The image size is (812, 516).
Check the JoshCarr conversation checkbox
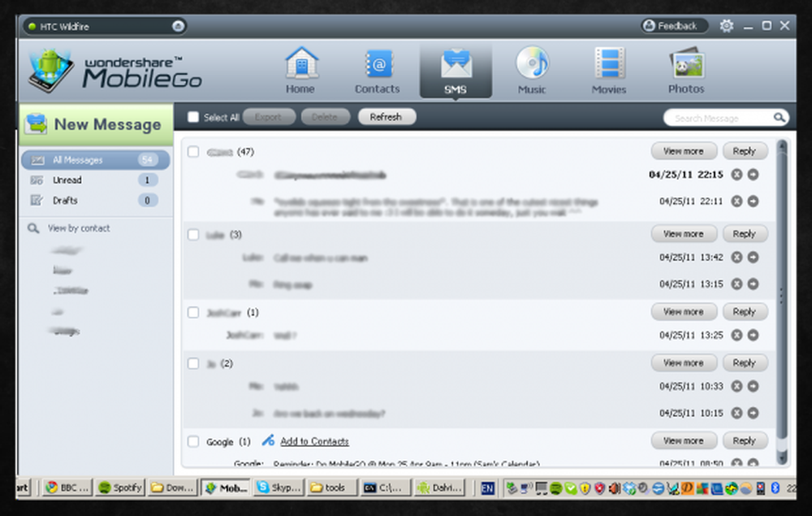click(193, 312)
